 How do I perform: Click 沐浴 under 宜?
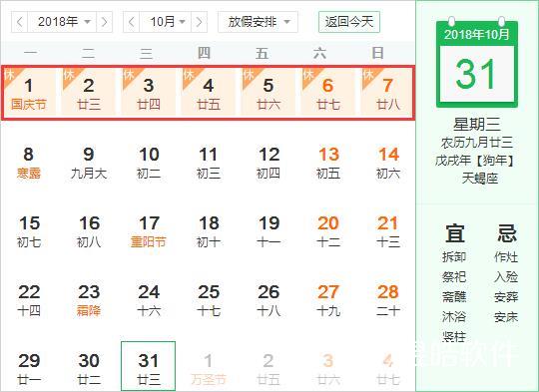coord(454,317)
